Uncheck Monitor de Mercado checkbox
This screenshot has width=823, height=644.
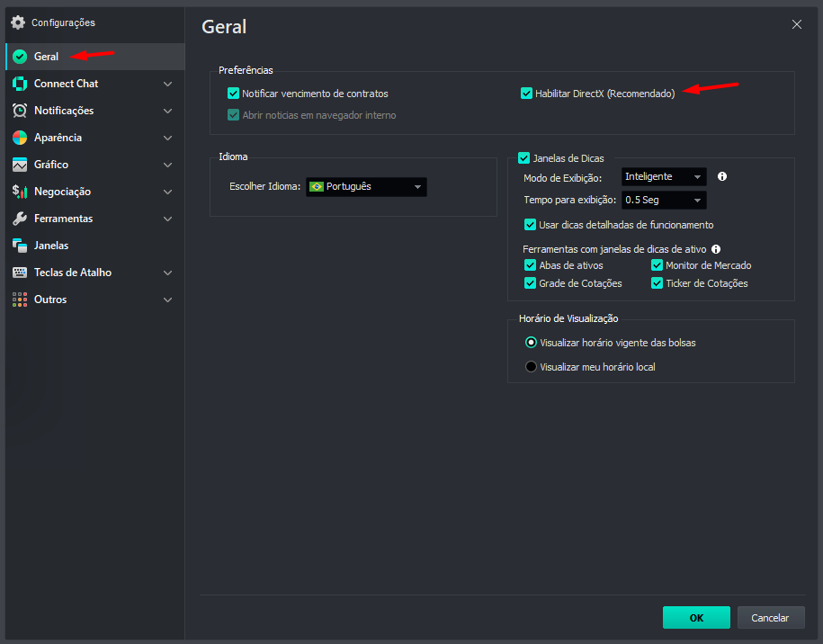coord(658,265)
